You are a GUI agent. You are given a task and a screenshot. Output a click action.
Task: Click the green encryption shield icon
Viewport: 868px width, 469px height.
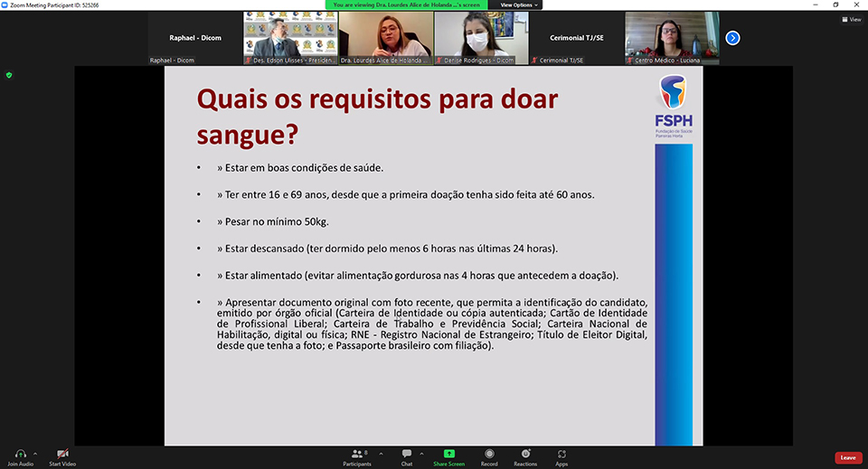[x=9, y=75]
